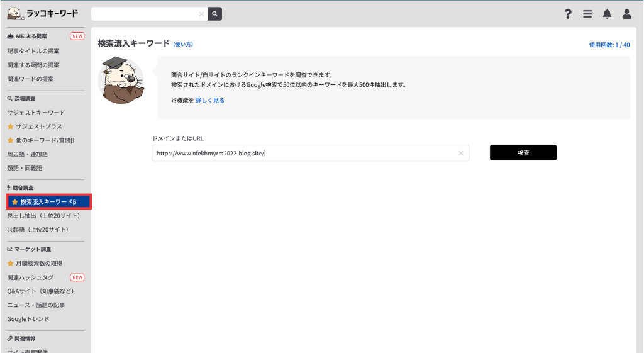This screenshot has height=353, width=644.
Task: Click the scholar otter mascot image
Action: point(121,81)
